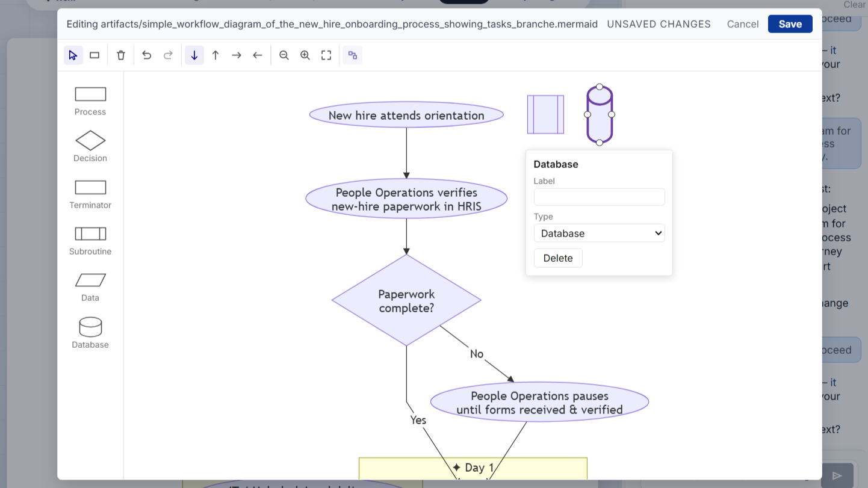Click the send arrow in background chat

point(837,475)
